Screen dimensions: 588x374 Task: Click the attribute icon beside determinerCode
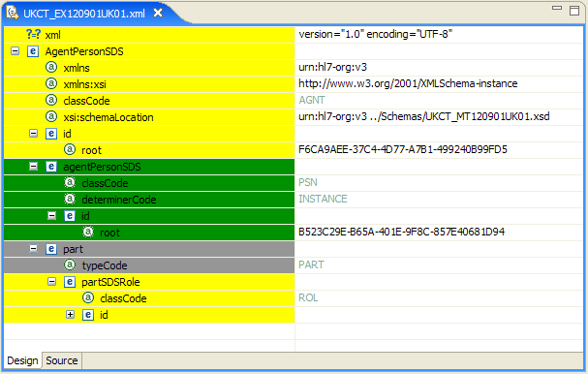tap(70, 200)
